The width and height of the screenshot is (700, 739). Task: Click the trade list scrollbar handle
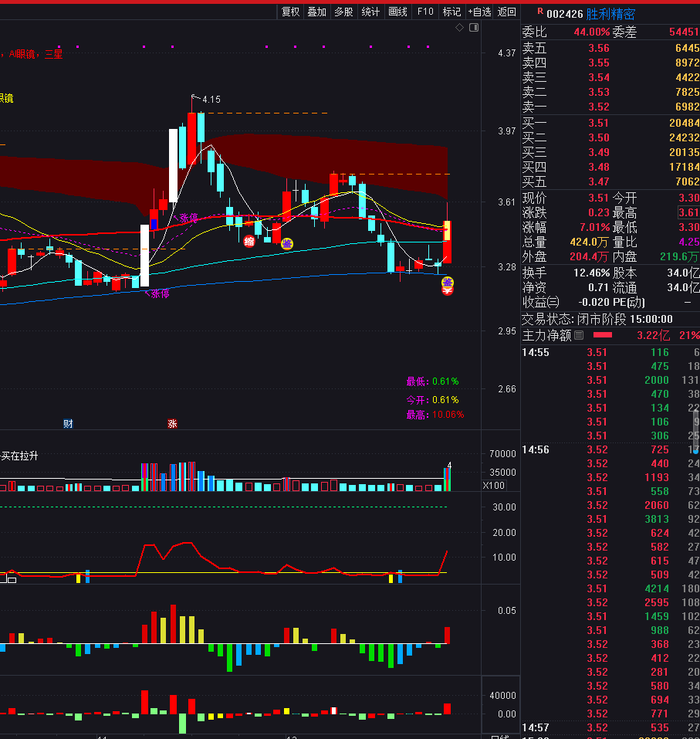[696, 427]
